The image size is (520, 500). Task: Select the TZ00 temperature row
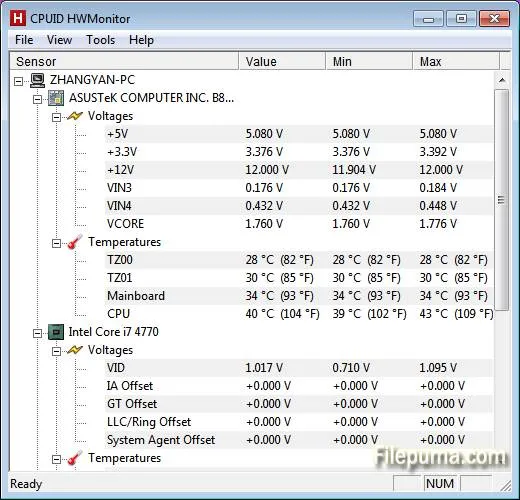tap(299, 260)
